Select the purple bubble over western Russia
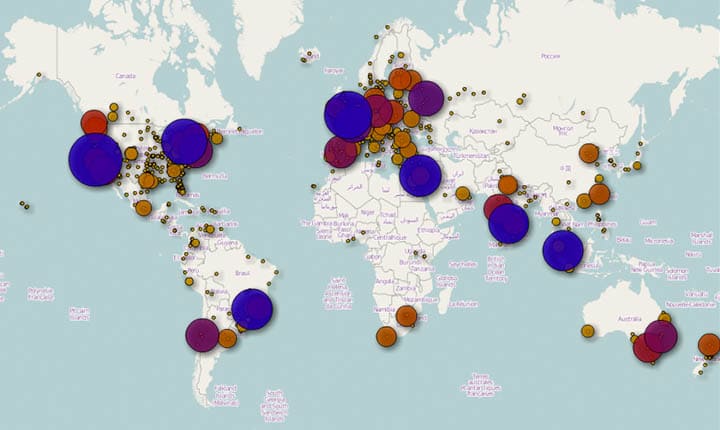 click(426, 98)
